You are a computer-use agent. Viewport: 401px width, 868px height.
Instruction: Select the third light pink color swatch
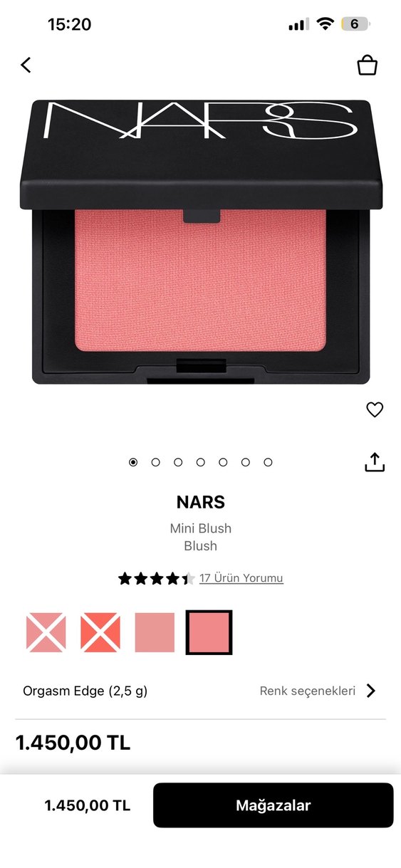point(155,632)
